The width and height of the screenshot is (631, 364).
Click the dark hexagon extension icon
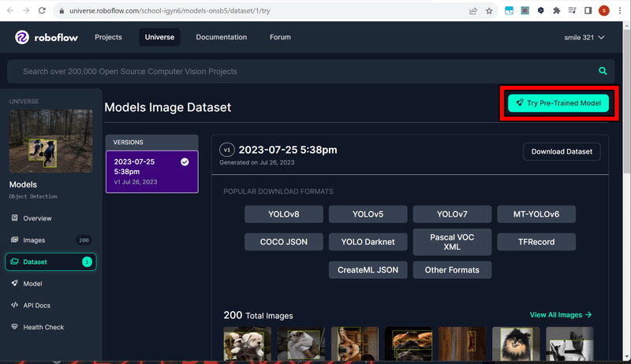coord(541,11)
